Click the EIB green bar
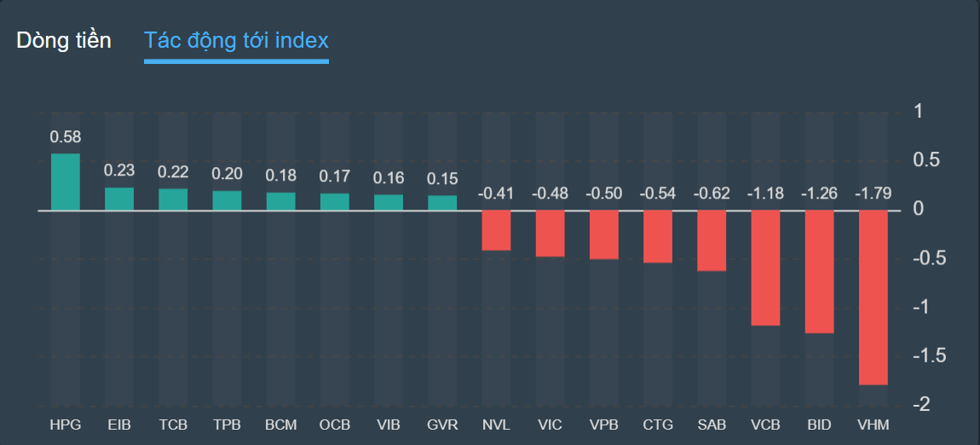This screenshot has height=445, width=980. tap(119, 199)
